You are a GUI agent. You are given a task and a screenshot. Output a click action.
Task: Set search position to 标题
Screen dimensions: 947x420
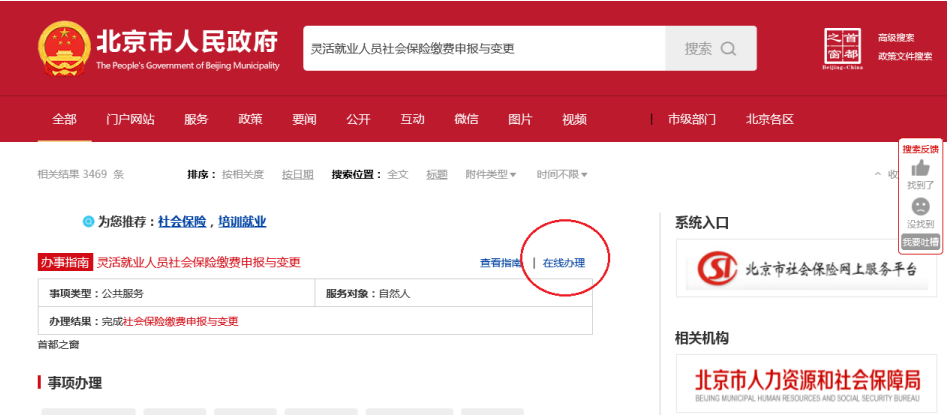(x=437, y=174)
